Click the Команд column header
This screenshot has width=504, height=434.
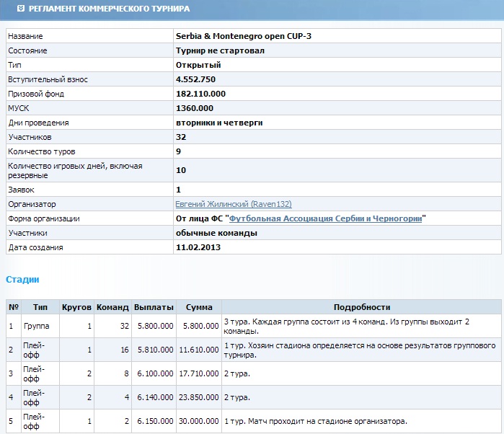coord(112,307)
